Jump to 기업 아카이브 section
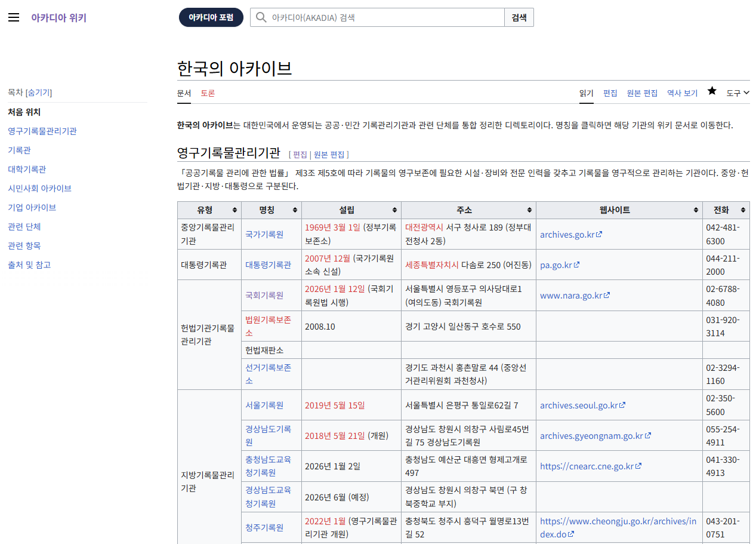Image resolution: width=756 pixels, height=544 pixels. coord(32,207)
